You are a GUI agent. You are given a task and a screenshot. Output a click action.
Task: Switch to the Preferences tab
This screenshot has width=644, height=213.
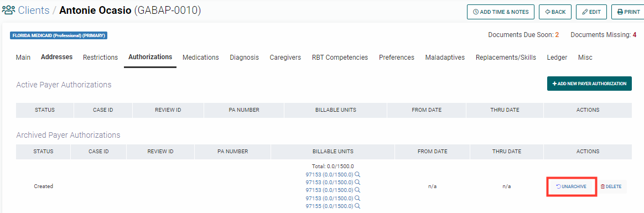pos(396,58)
